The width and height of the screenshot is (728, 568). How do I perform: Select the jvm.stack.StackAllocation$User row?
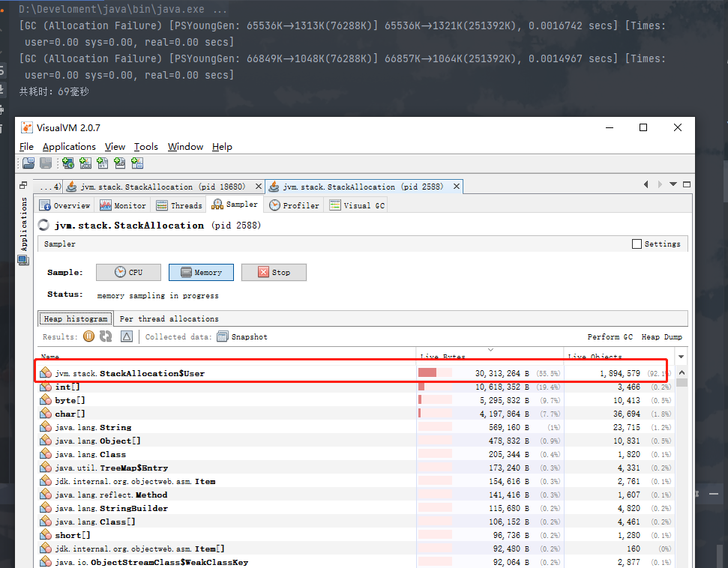(357, 373)
